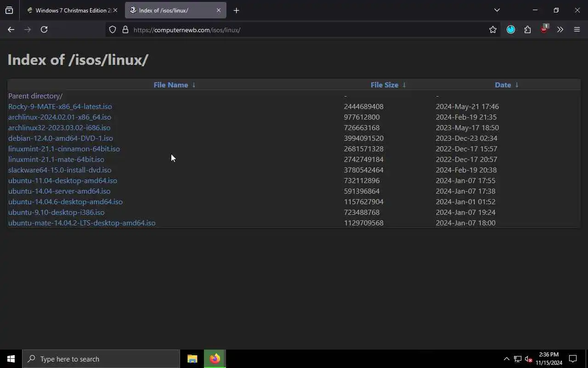Open the network status tray icon
This screenshot has height=368, width=588.
(518, 359)
